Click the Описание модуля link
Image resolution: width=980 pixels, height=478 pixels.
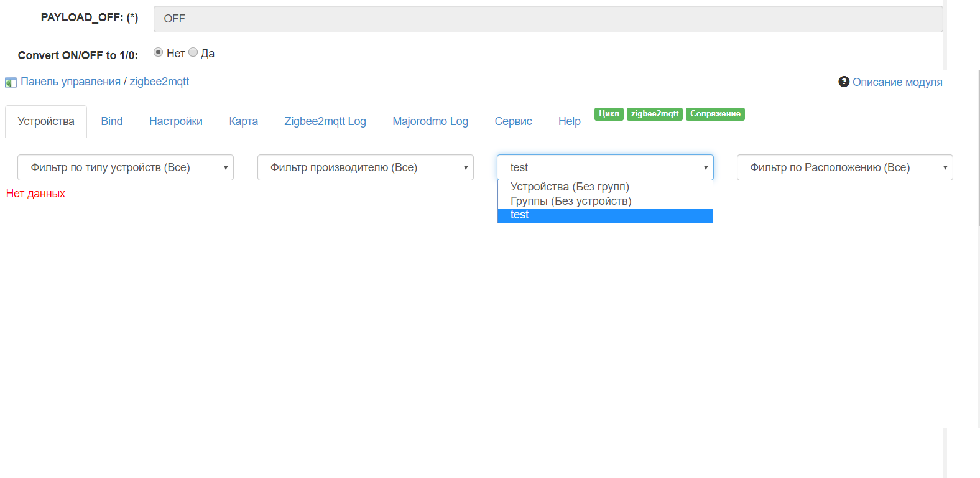[x=897, y=82]
